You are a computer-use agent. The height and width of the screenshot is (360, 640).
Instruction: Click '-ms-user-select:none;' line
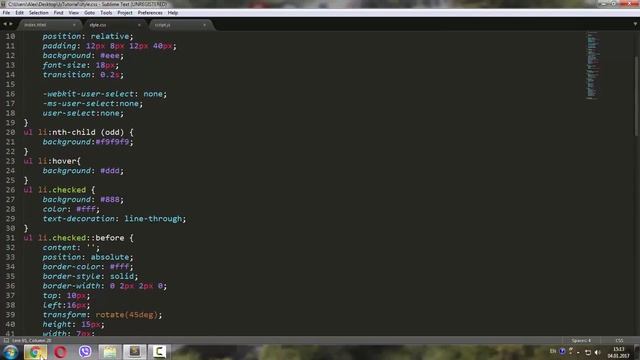[x=93, y=104]
